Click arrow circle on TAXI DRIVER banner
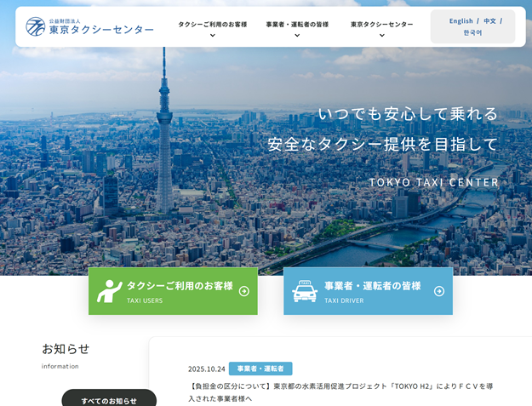532x406 pixels. (x=439, y=291)
